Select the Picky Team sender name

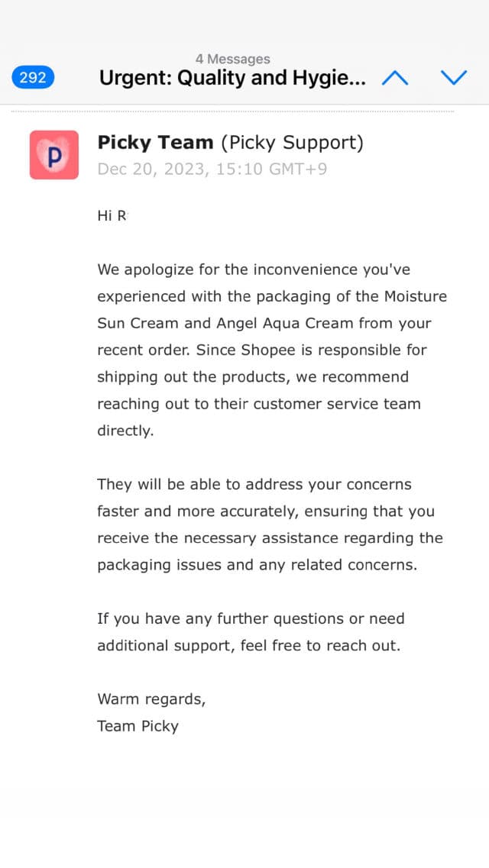tap(155, 143)
